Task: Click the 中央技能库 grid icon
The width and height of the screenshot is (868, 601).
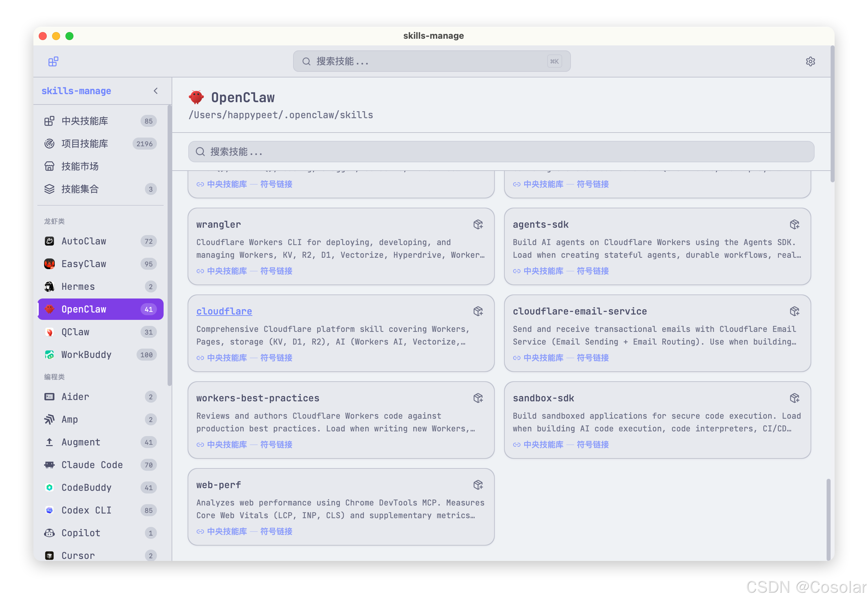Action: [x=49, y=121]
